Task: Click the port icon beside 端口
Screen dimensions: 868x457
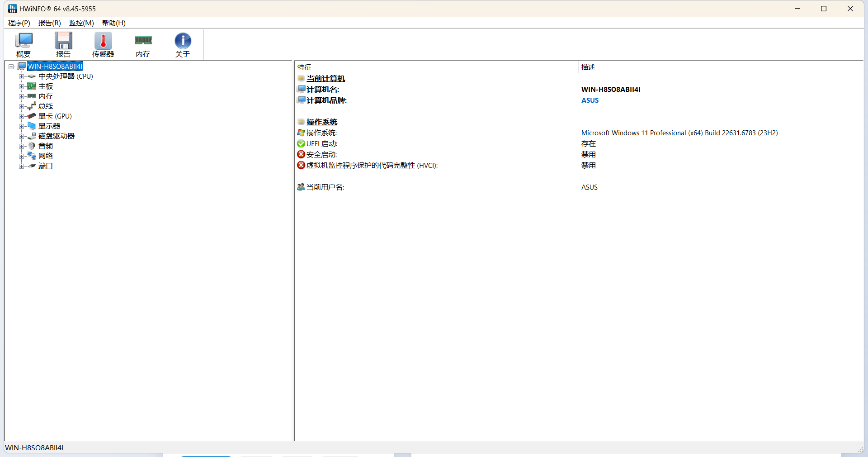Action: (x=32, y=166)
